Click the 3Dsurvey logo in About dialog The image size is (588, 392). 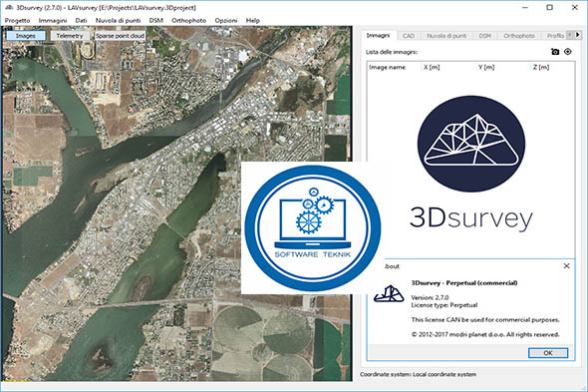click(x=389, y=293)
